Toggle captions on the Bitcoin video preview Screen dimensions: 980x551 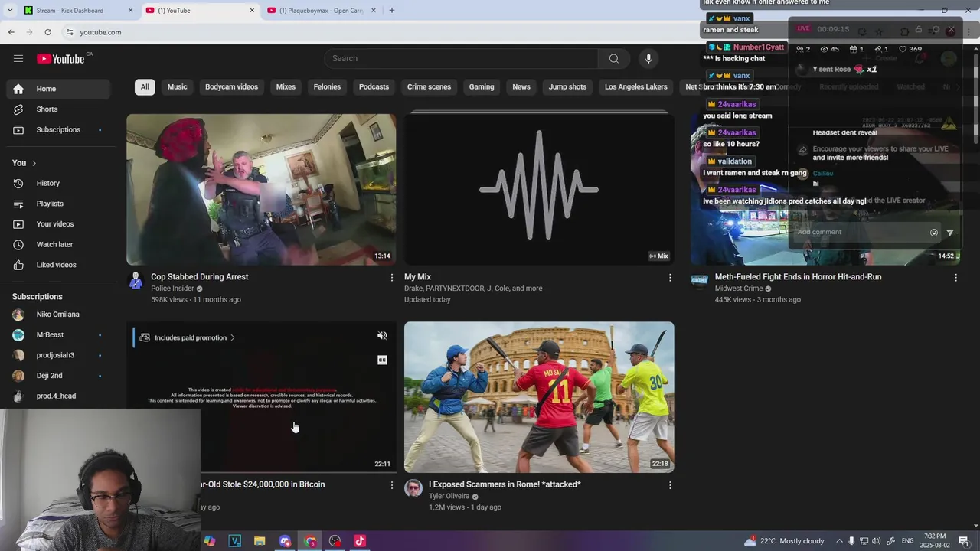(x=382, y=360)
